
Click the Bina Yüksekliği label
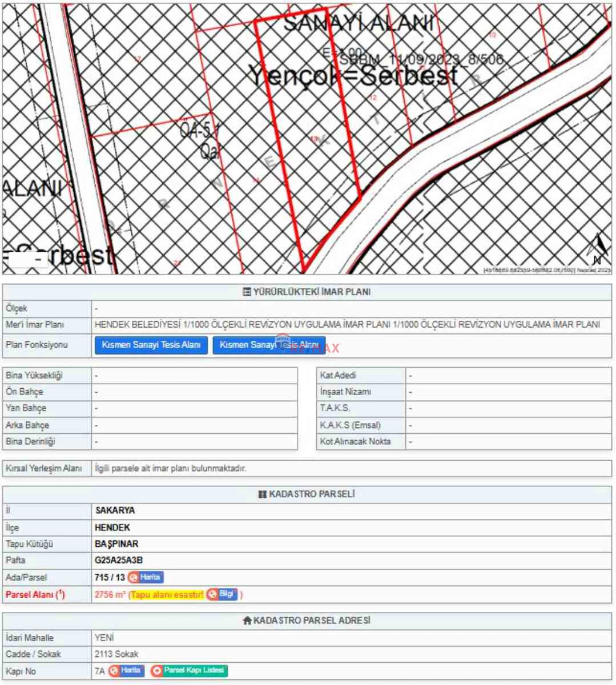pyautogui.click(x=34, y=375)
